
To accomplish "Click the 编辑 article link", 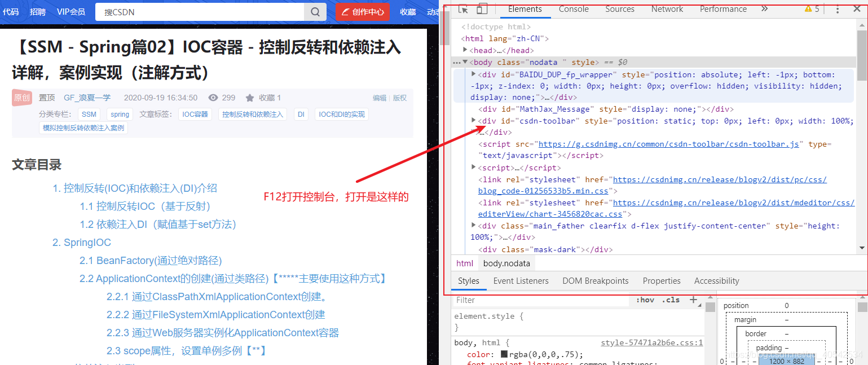I will click(x=380, y=98).
